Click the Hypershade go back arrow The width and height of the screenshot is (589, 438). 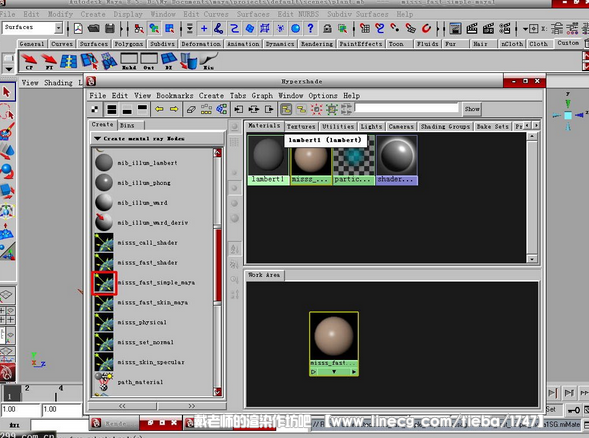[159, 109]
